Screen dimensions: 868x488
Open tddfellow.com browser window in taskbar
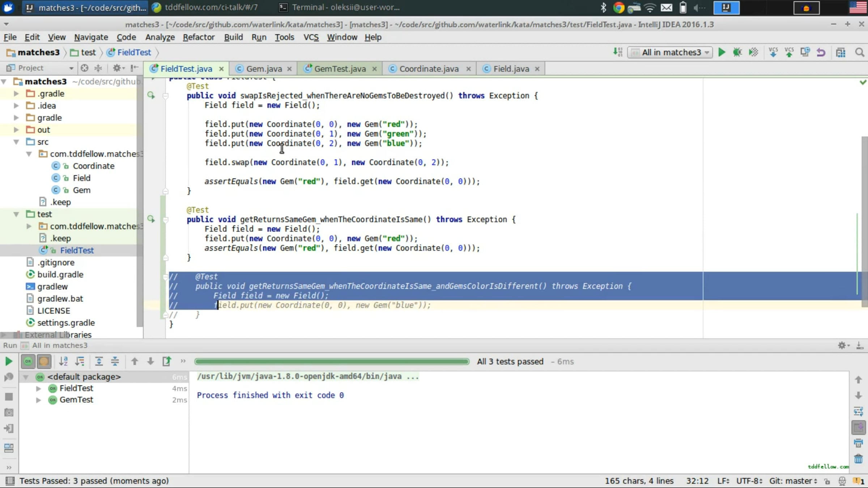tap(205, 8)
